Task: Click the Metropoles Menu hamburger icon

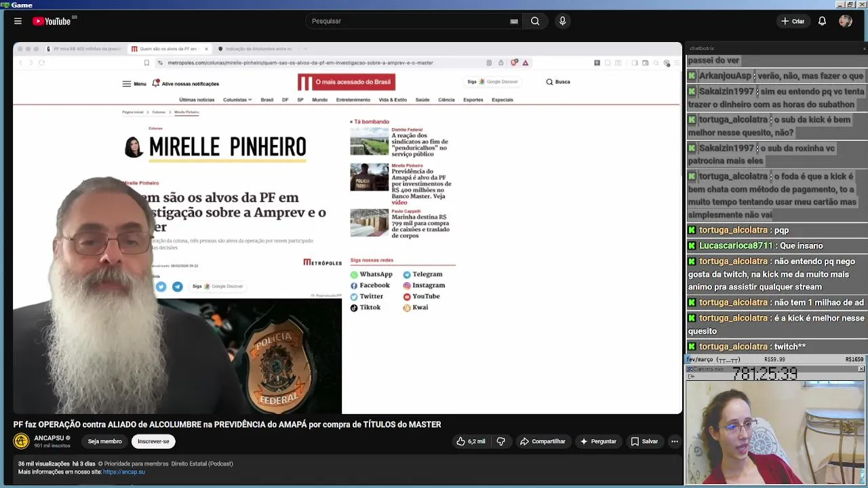Action: (x=126, y=84)
